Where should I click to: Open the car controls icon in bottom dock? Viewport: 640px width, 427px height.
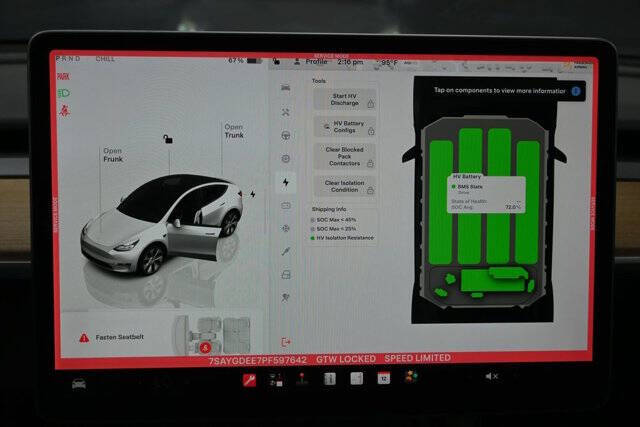(x=79, y=384)
